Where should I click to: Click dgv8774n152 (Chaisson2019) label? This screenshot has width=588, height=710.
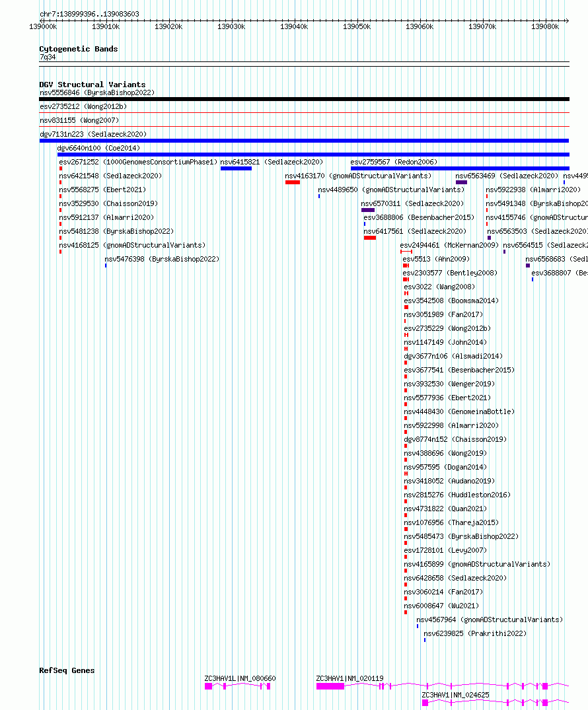455,440
